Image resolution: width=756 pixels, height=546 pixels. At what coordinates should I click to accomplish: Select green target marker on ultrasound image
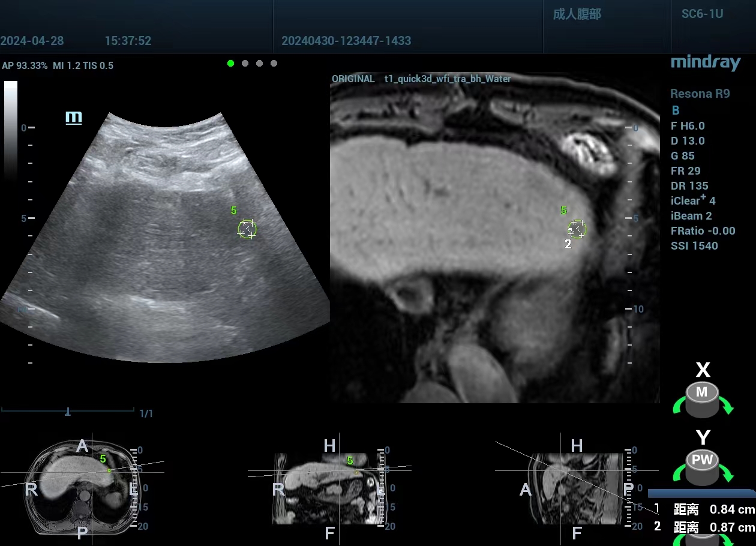[247, 229]
